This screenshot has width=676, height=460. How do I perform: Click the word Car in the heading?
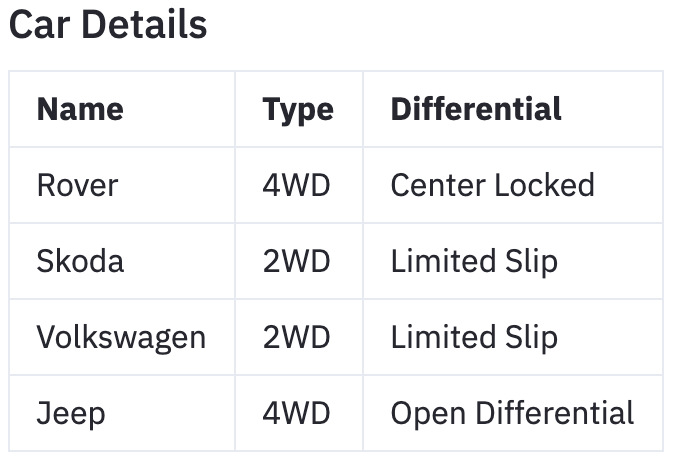(x=40, y=25)
